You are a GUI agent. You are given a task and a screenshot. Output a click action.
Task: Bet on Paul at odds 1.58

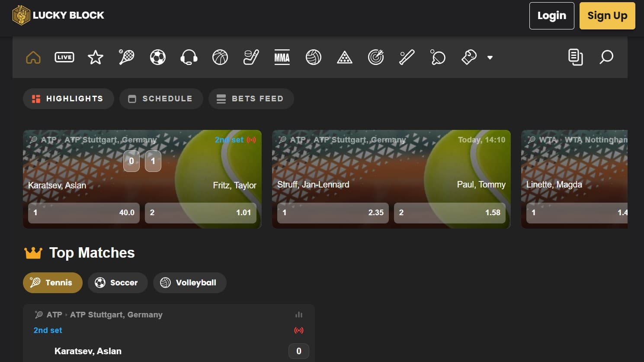tap(450, 213)
